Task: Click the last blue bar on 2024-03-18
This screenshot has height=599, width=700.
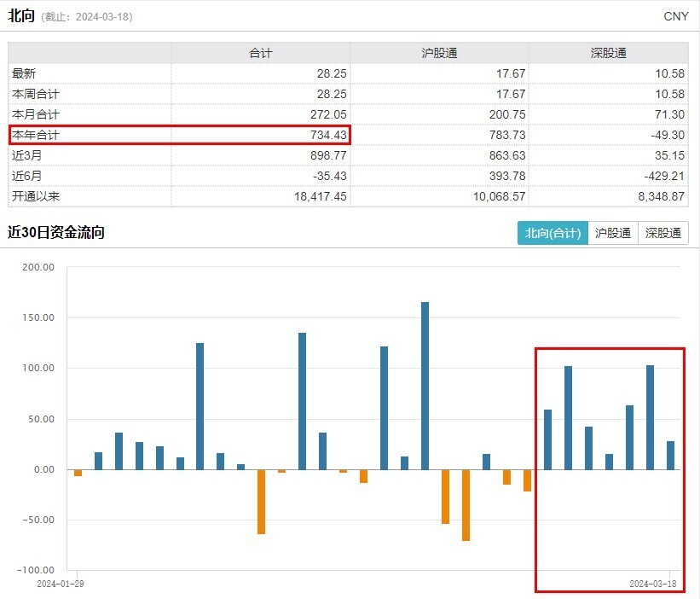Action: tap(670, 456)
